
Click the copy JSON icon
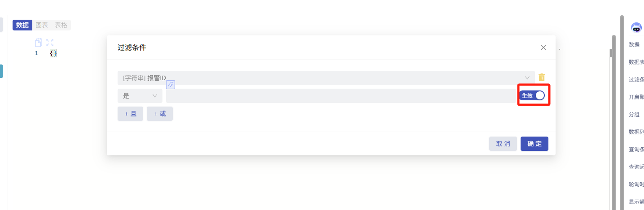(x=39, y=43)
